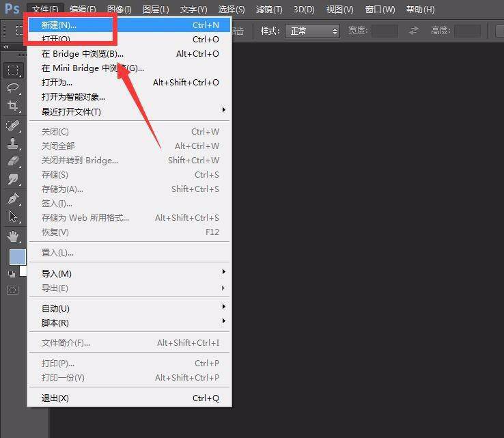
Task: Open the 图像(I) menu
Action: coord(120,10)
